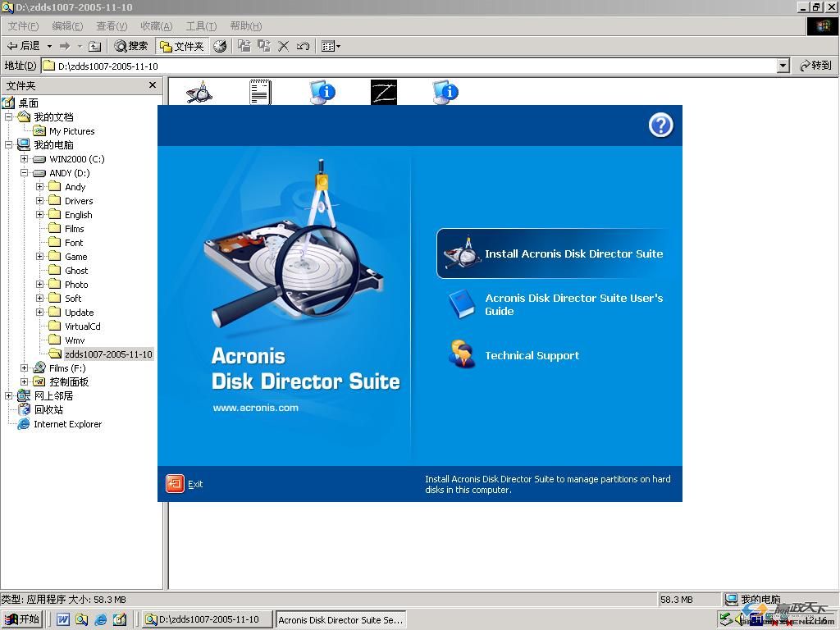Launch Word from quick launch bar

pos(62,619)
